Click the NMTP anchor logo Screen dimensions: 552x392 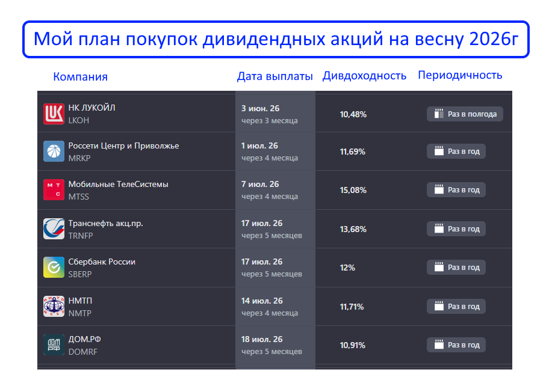click(54, 306)
